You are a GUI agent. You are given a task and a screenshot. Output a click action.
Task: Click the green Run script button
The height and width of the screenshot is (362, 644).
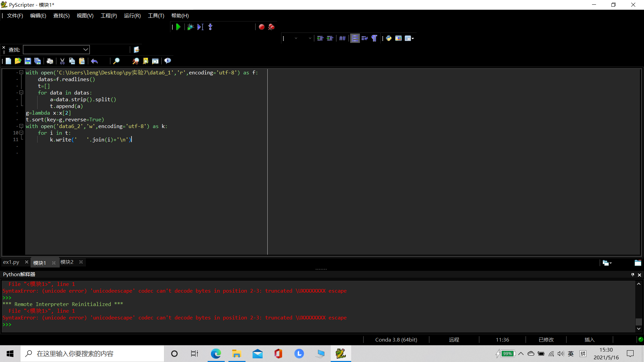[178, 27]
